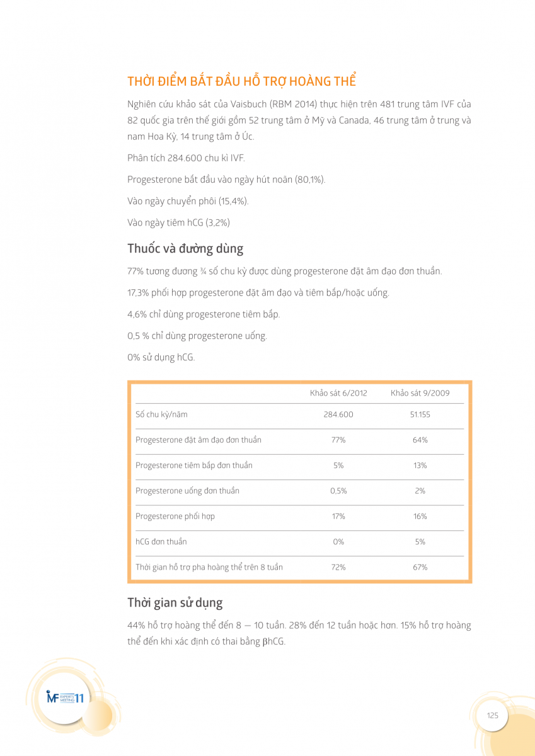The image size is (535, 756).
Task: Click the line 'Phân tích 284.600 chu kì IVF.'
Action: pos(186,157)
